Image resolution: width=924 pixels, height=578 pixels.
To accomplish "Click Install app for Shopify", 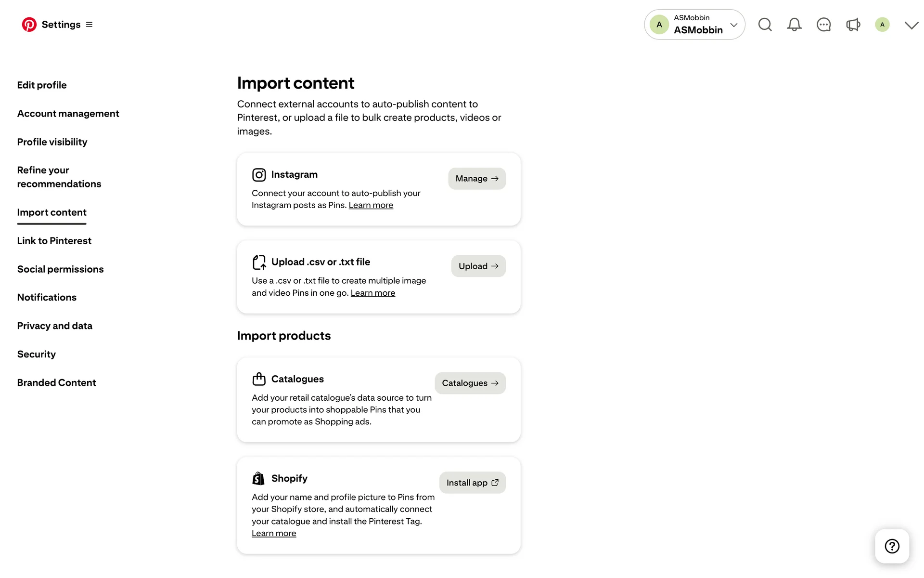I will pyautogui.click(x=473, y=483).
